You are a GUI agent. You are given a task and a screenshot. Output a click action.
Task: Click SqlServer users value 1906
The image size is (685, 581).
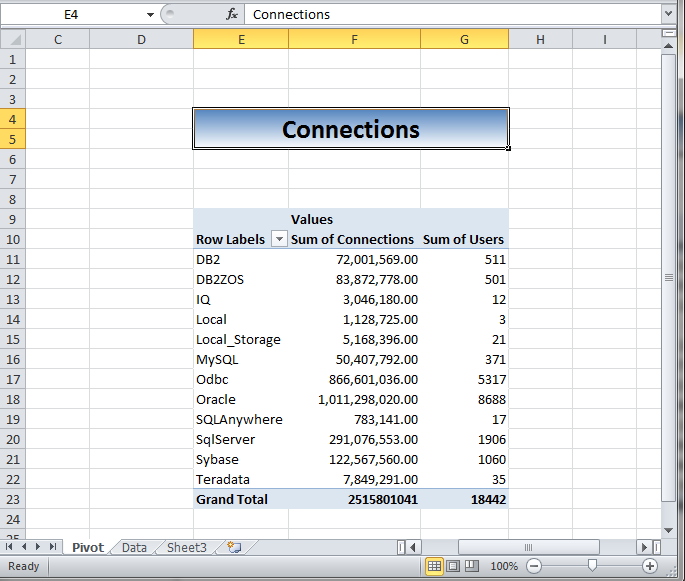coord(492,439)
